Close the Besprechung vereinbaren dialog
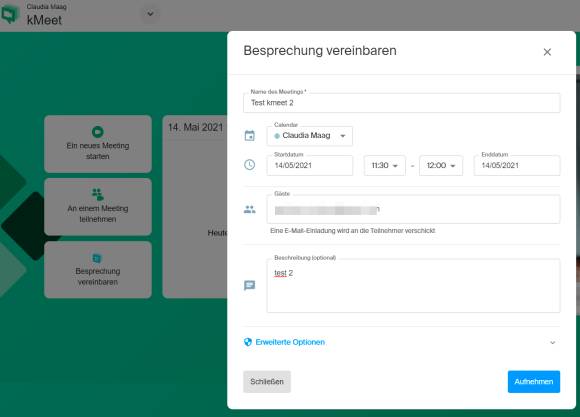This screenshot has height=417, width=580. (547, 52)
